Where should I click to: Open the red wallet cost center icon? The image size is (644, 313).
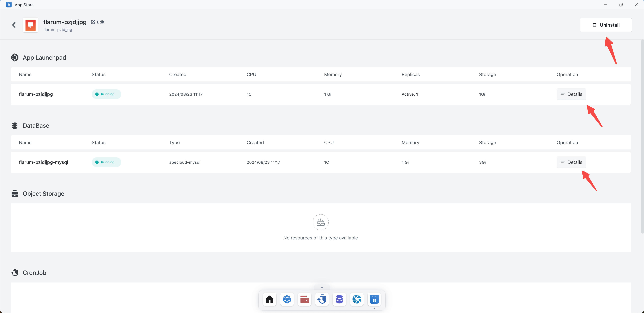click(x=304, y=299)
